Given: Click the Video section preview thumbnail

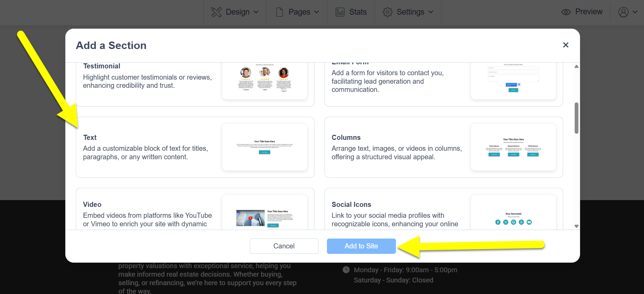Looking at the screenshot, I should coord(265,212).
